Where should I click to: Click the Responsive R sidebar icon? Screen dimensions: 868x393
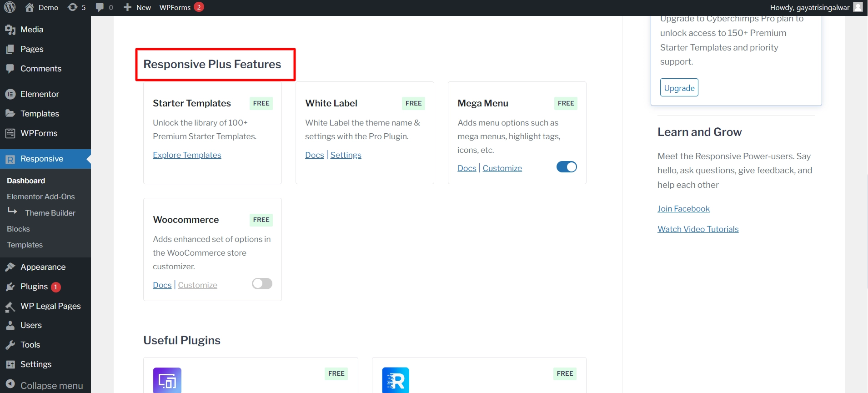(10, 159)
